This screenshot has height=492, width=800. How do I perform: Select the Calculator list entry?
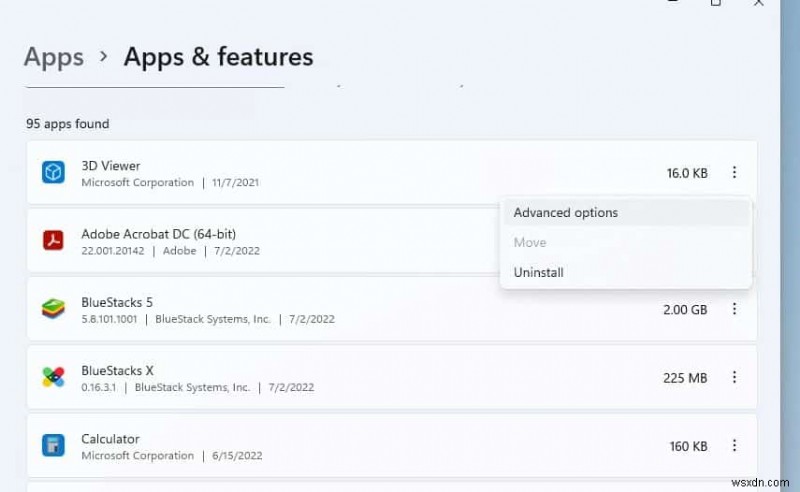[110, 438]
